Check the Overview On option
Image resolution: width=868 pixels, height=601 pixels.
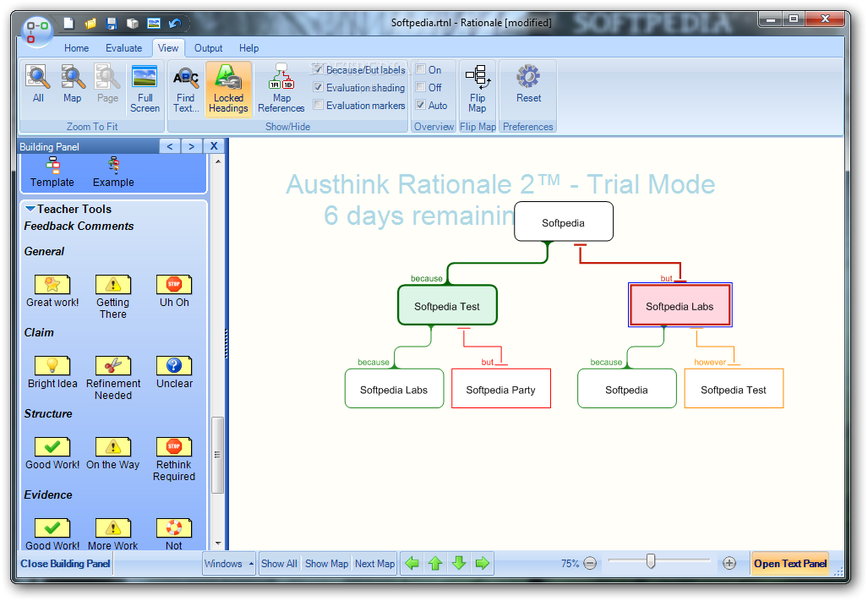(421, 69)
